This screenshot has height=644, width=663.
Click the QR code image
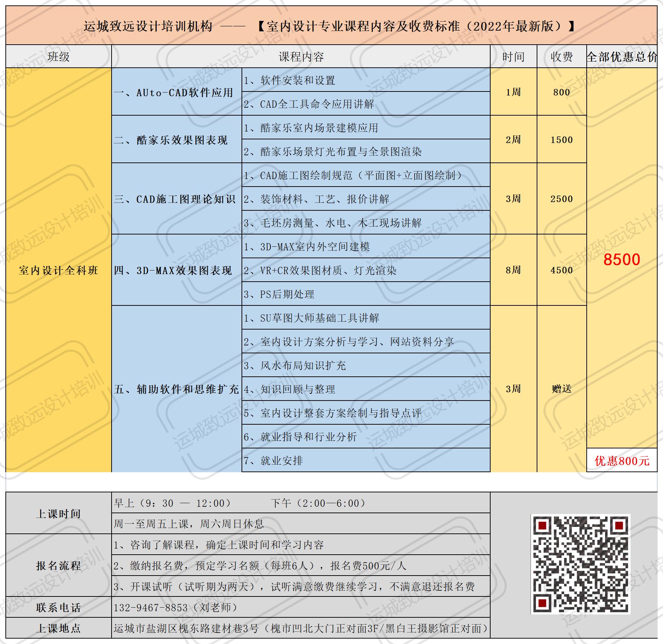click(580, 565)
